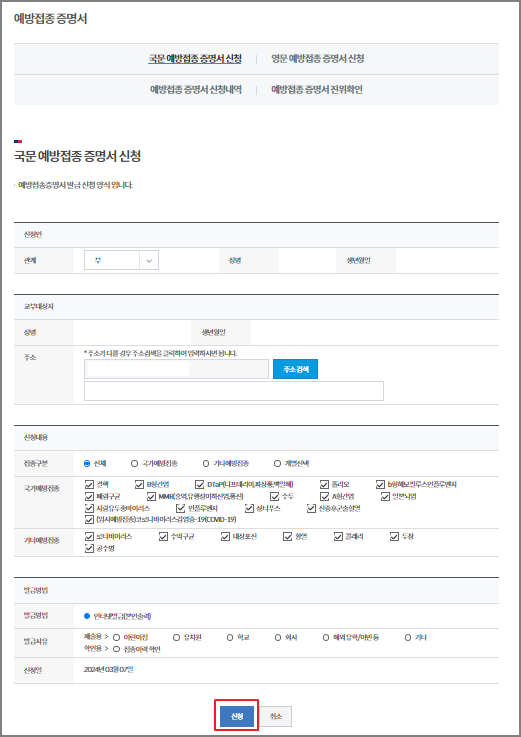Image resolution: width=521 pixels, height=737 pixels.
Task: Click the 주소검색 button
Action: [x=295, y=369]
